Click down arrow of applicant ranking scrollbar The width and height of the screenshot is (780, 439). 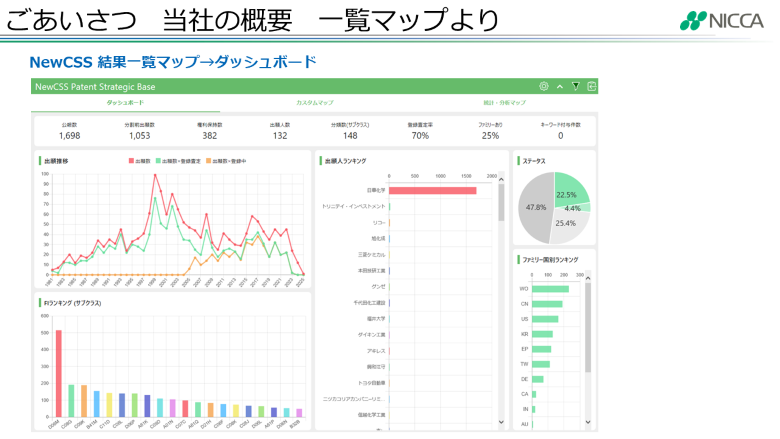[x=501, y=422]
